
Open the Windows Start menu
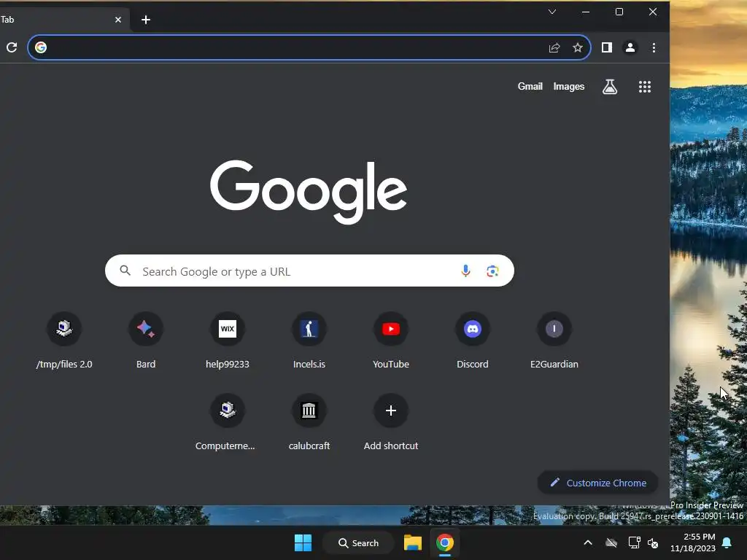coord(303,542)
